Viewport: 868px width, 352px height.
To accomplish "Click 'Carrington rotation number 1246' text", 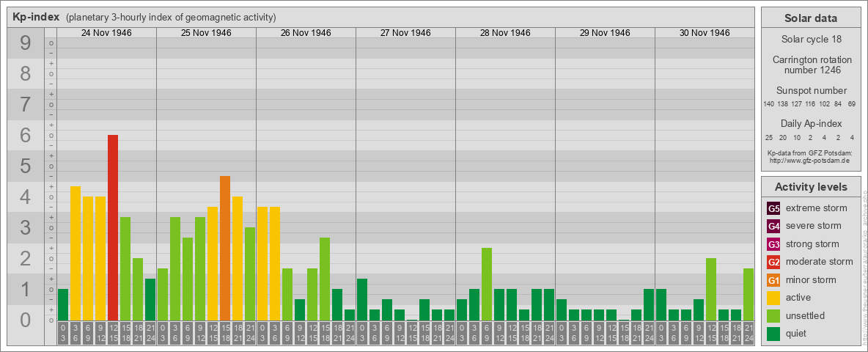I will pos(811,65).
